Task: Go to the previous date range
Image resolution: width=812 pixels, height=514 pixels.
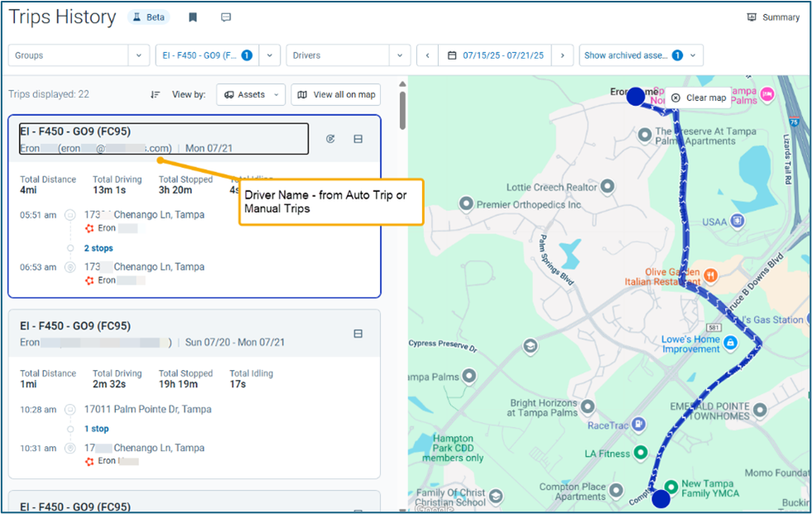Action: [x=428, y=55]
